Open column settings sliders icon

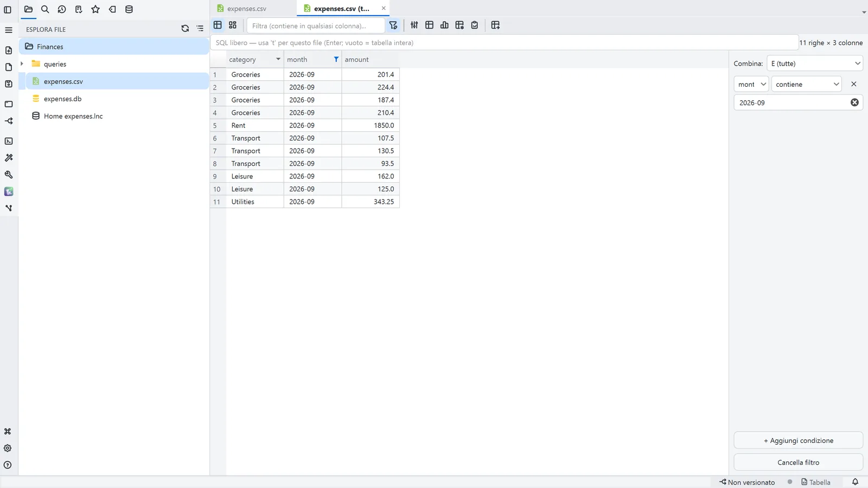pyautogui.click(x=414, y=25)
